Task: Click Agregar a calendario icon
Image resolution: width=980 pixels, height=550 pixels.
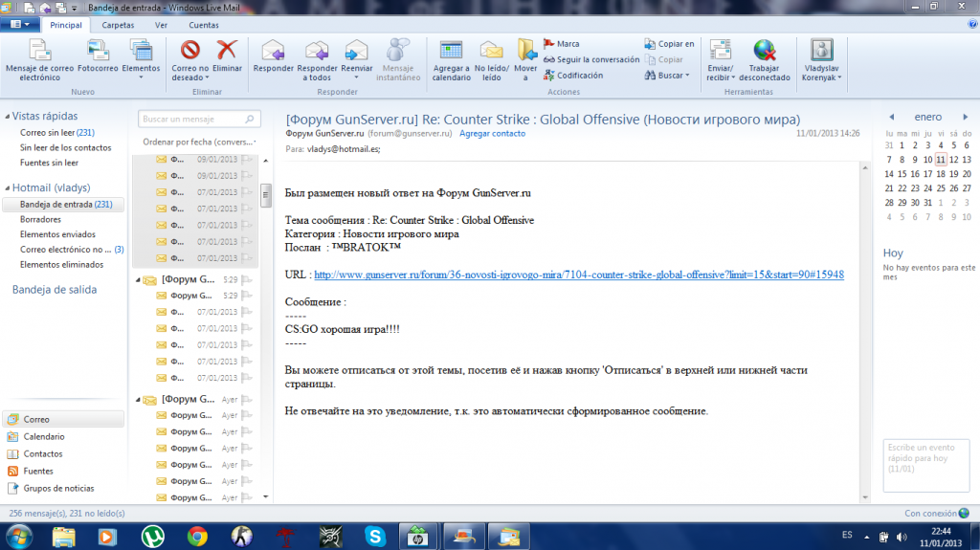Action: tap(451, 51)
